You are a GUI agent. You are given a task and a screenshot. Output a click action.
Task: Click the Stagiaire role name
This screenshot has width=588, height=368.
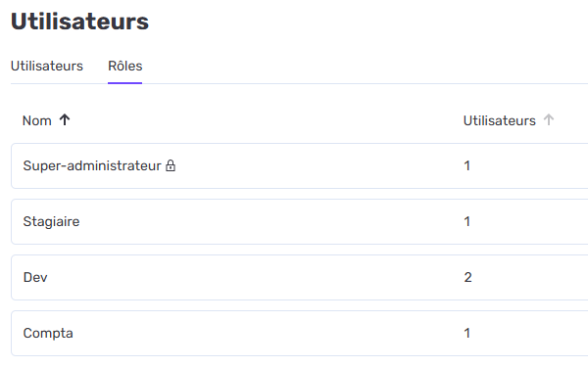[x=51, y=221]
